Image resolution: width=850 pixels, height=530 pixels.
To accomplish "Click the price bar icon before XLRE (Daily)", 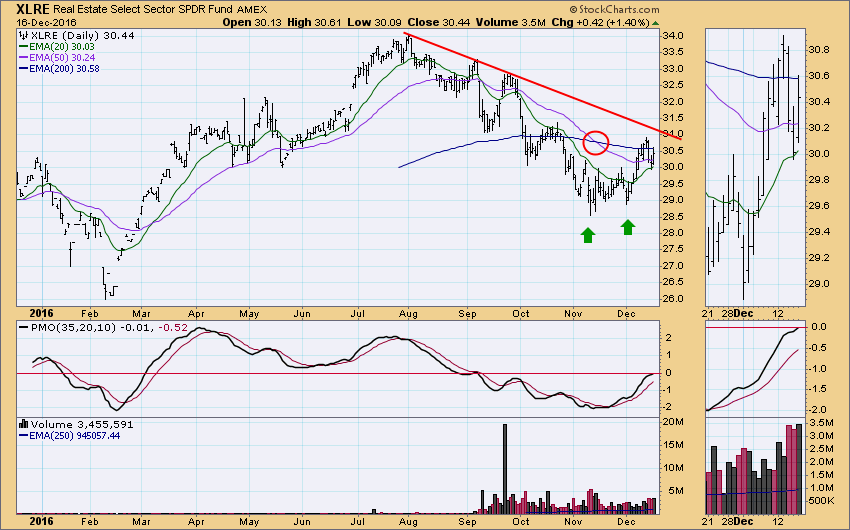I will [23, 35].
